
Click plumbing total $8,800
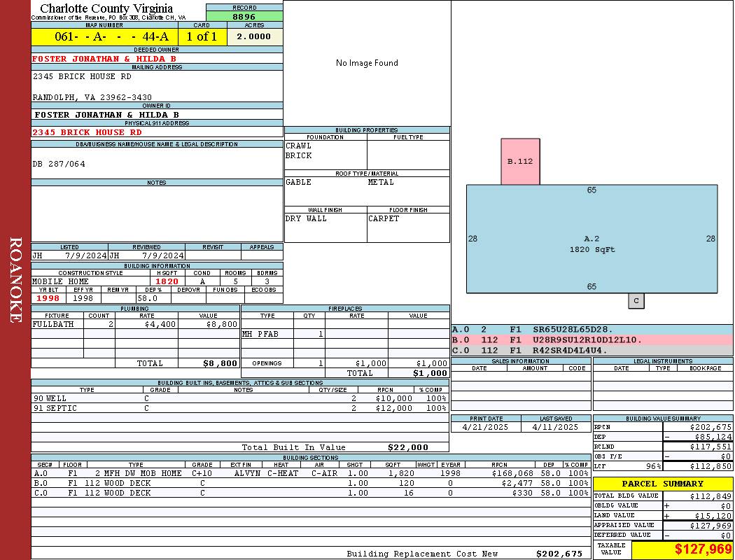[220, 363]
